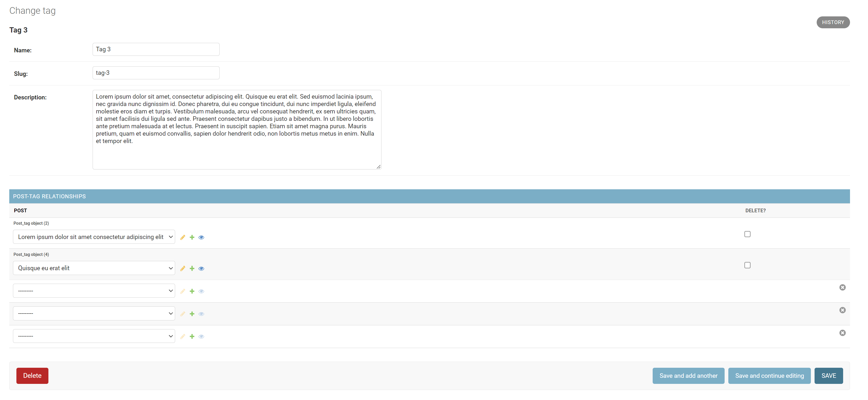This screenshot has width=868, height=400.
Task: Click the green plus beside the Quisque eu erat elit dropdown
Action: click(192, 268)
